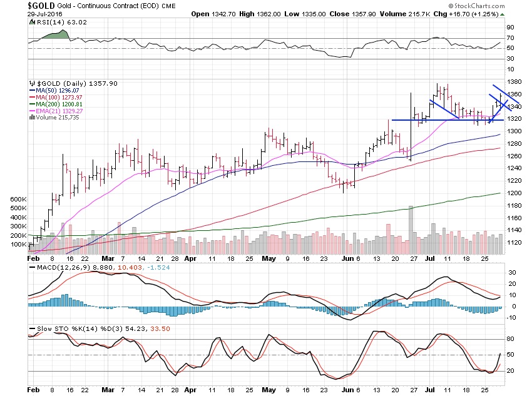Click the Slow STO black line marker
This screenshot has width=532, height=396.
33,329
